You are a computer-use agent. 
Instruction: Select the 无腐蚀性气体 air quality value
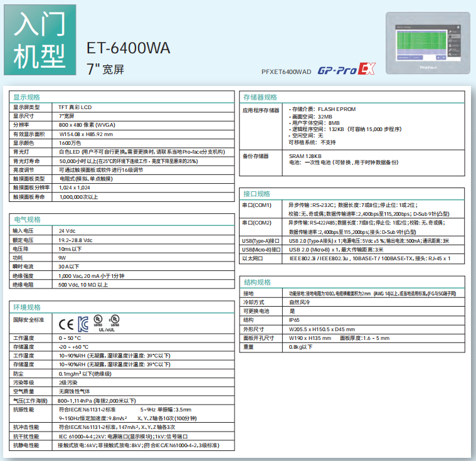click(x=75, y=391)
